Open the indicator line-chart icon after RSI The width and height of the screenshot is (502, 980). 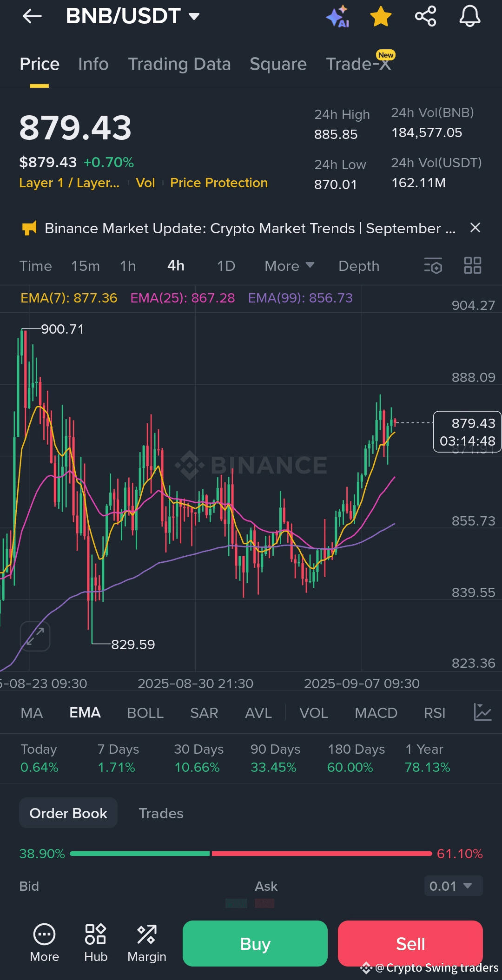pos(482,712)
